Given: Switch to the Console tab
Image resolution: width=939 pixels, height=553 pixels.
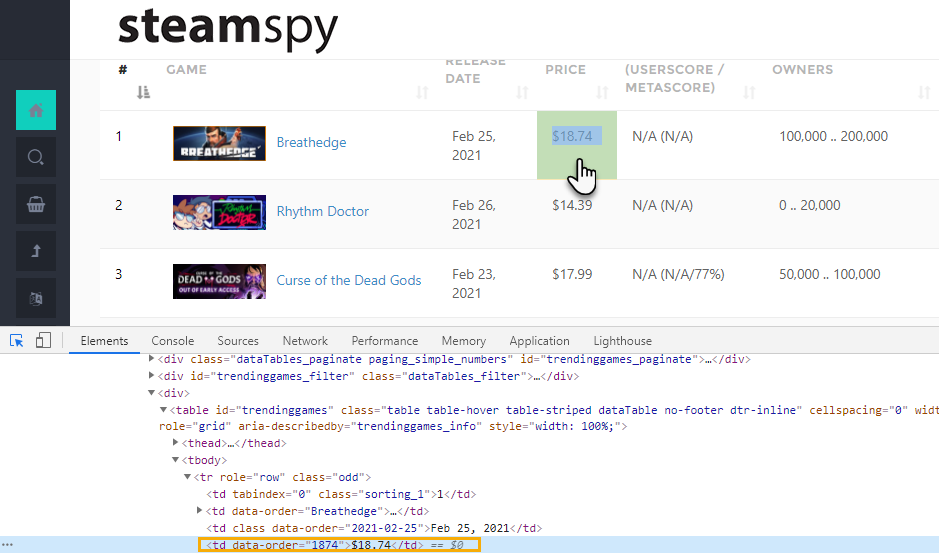Looking at the screenshot, I should (172, 341).
